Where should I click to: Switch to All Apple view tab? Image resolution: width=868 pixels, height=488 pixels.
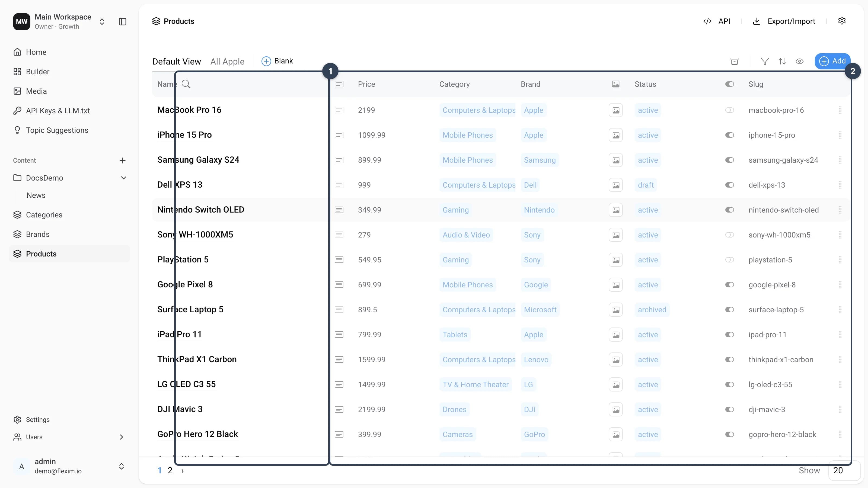228,61
